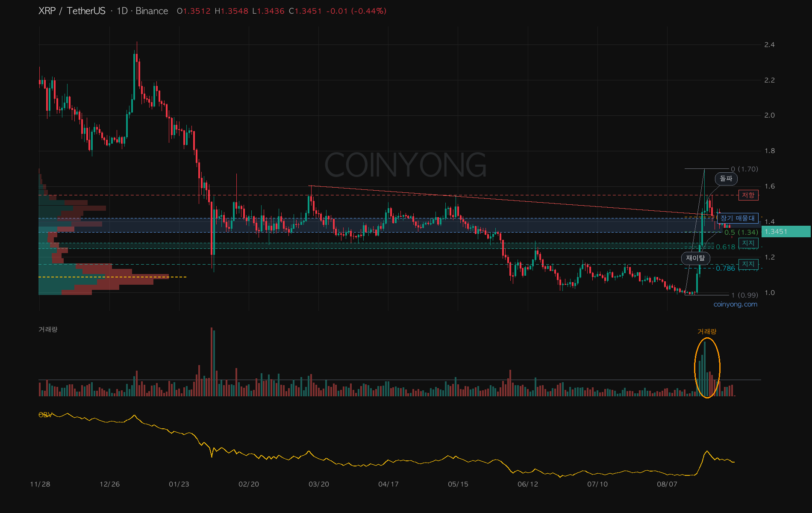Screen dimensions: 812x513
Task: Click the 02/20 date axis label
Action: (249, 484)
